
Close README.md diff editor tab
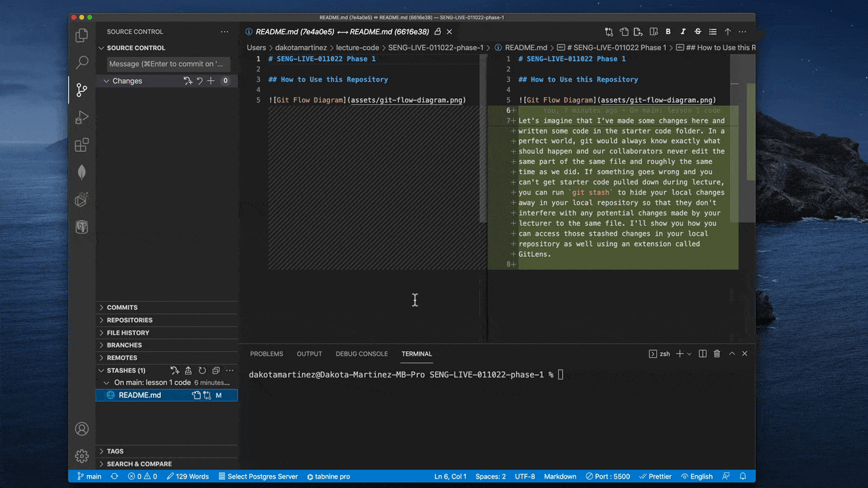click(x=450, y=32)
